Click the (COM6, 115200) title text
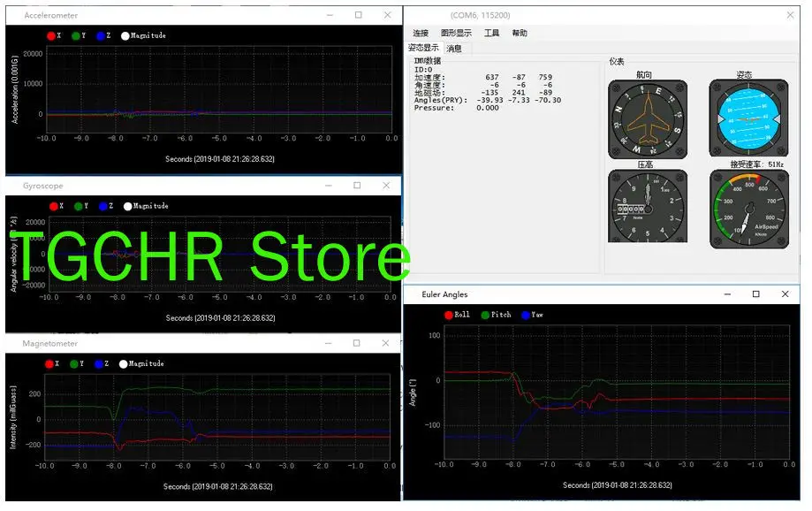812x511 pixels. coord(480,16)
